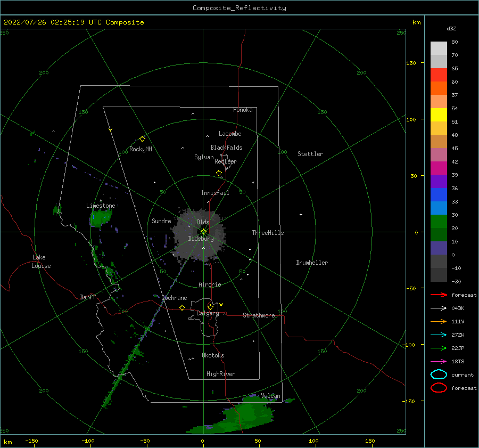Click the 27ZW legend text
The image size is (479, 448).
(x=458, y=335)
